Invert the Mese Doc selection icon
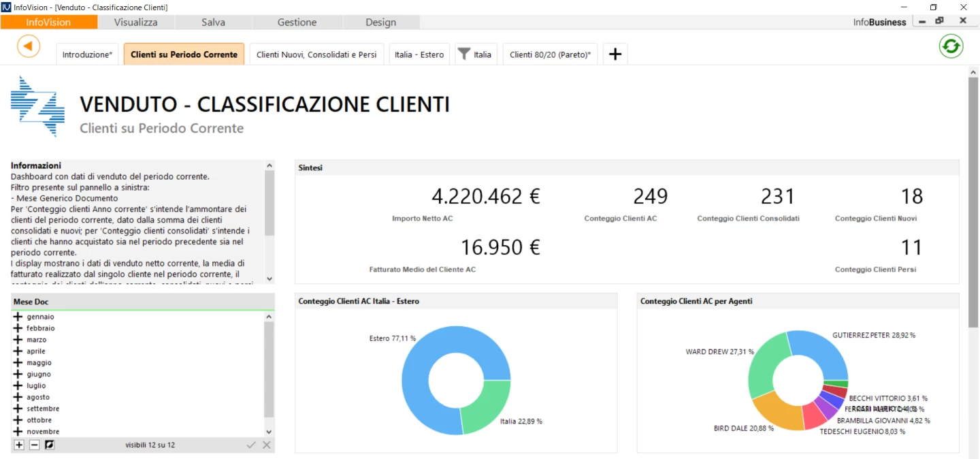 (x=49, y=445)
